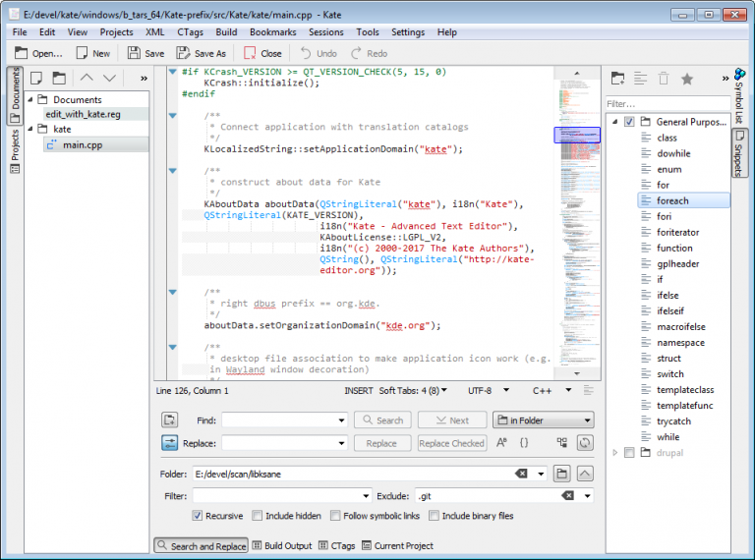Screen dimensions: 755x560
Task: Check Include binary files option
Action: [x=435, y=515]
